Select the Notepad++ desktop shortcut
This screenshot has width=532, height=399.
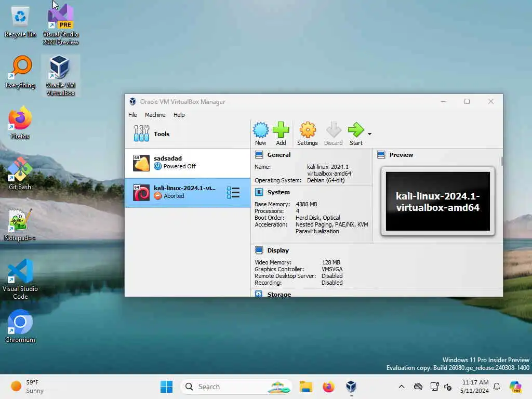(x=20, y=224)
